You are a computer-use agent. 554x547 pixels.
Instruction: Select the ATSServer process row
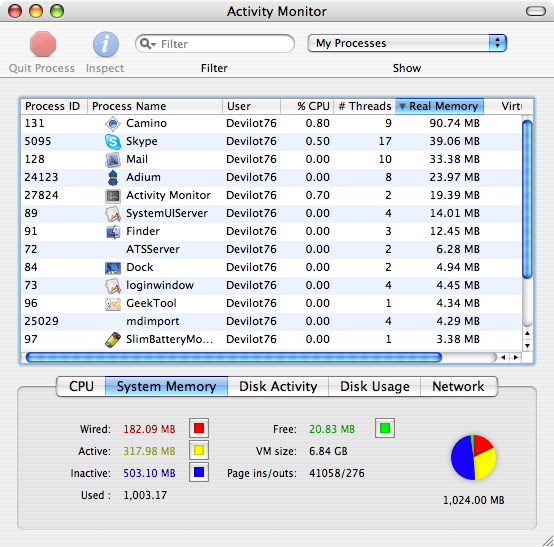(271, 249)
